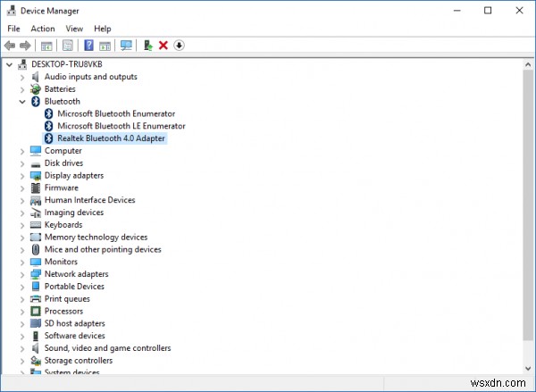The width and height of the screenshot is (536, 392).
Task: Select Realtek Bluetooth 4.0 Adapter
Action: 111,138
